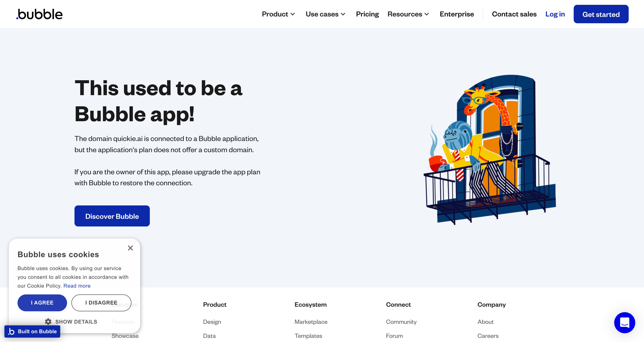Click Contact sales in navigation
Viewport: 644px width, 342px height.
pos(514,14)
